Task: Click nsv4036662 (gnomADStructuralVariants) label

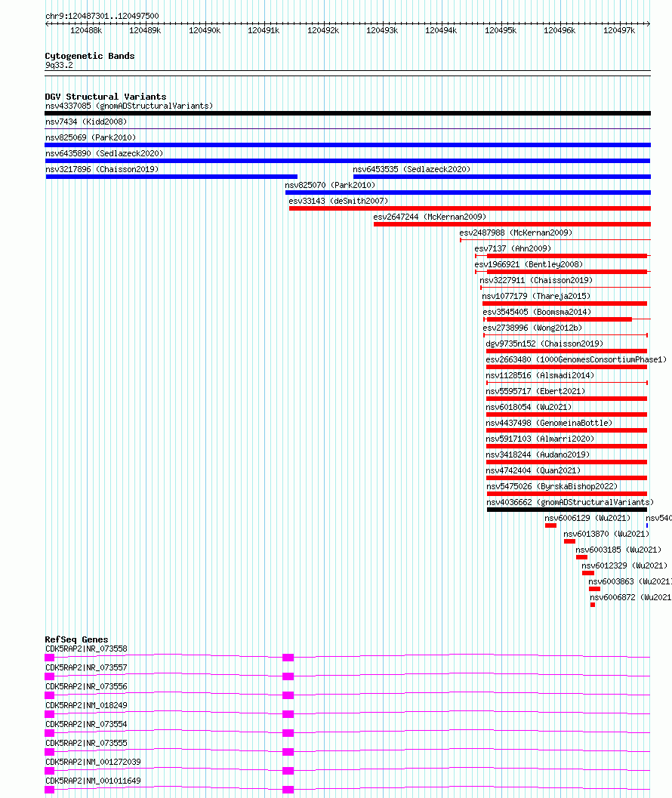Action: pos(569,502)
